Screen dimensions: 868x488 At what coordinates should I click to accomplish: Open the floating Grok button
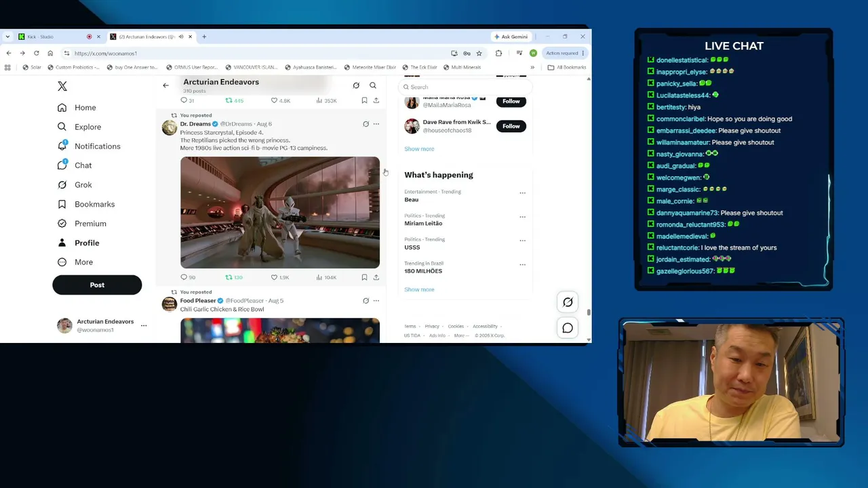tap(568, 302)
